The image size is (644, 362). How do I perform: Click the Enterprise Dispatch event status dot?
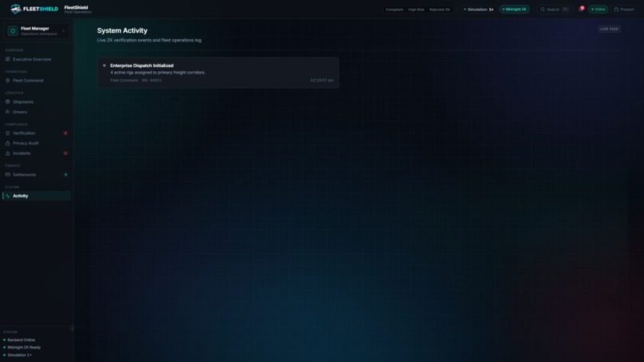105,66
